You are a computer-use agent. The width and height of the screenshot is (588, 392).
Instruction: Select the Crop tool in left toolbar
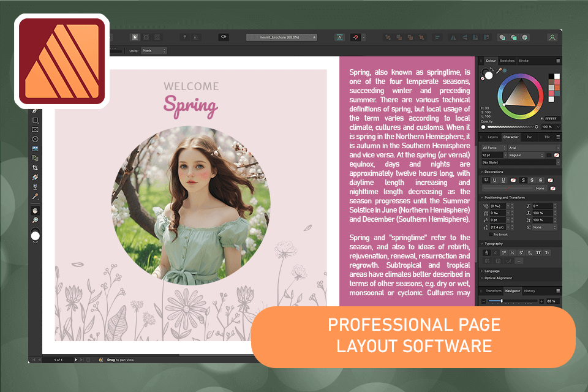coord(36,168)
